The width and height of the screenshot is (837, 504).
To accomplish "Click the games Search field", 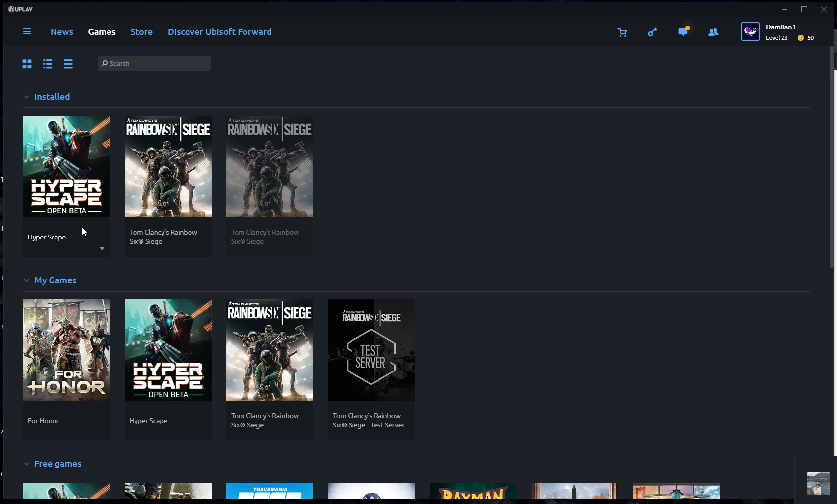I will [154, 63].
